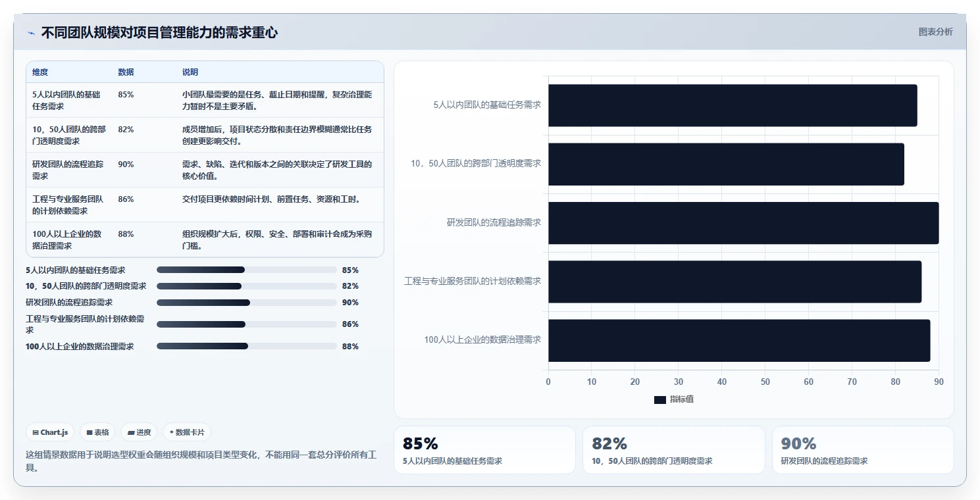
Task: Select the 表格 tag chip
Action: (97, 432)
